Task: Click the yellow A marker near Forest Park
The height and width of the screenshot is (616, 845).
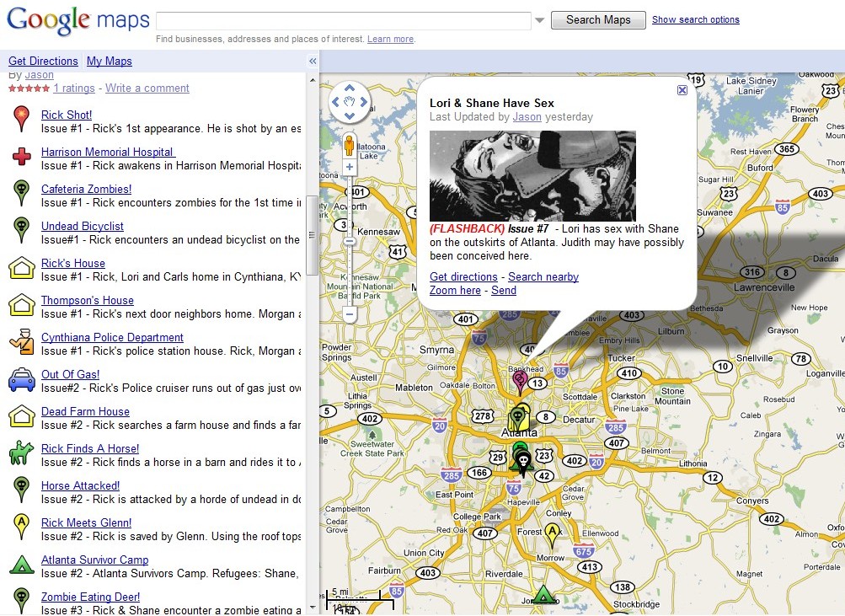Action: pyautogui.click(x=553, y=534)
